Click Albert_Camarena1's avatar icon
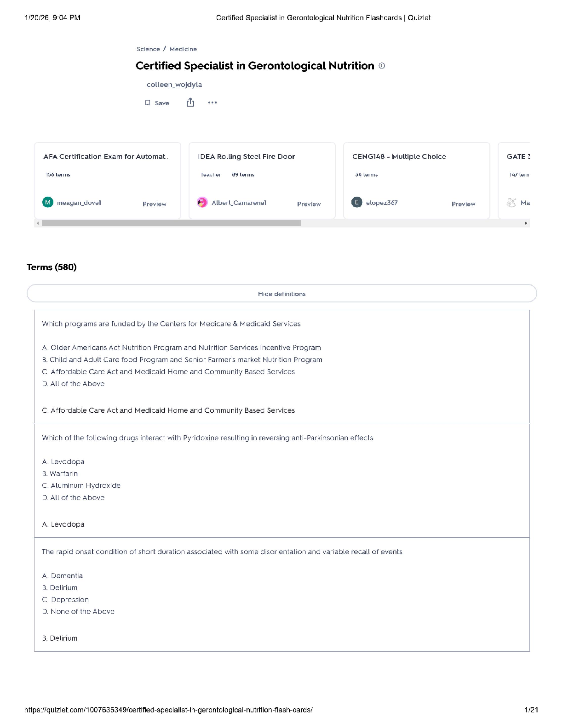The width and height of the screenshot is (563, 728). (x=202, y=202)
